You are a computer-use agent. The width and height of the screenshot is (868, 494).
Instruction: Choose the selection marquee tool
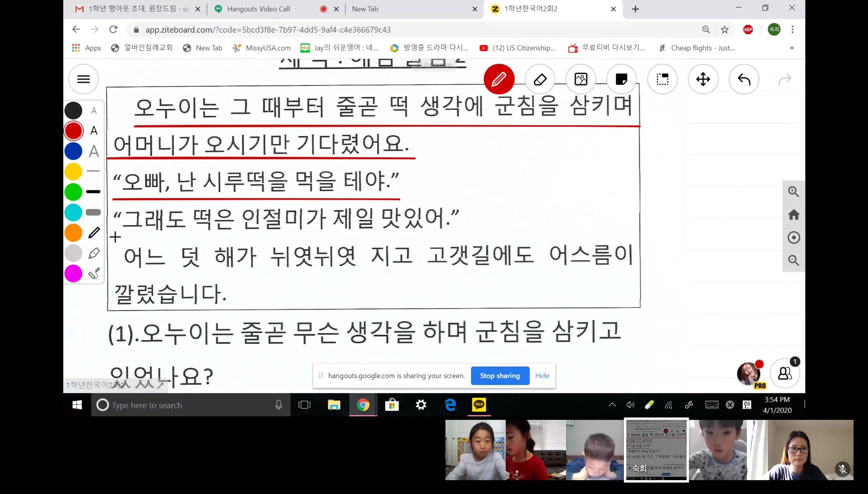coord(662,79)
